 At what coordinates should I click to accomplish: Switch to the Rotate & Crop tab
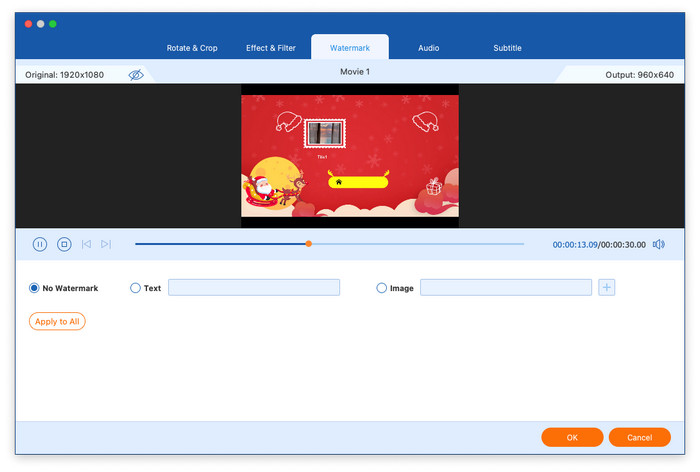(194, 48)
